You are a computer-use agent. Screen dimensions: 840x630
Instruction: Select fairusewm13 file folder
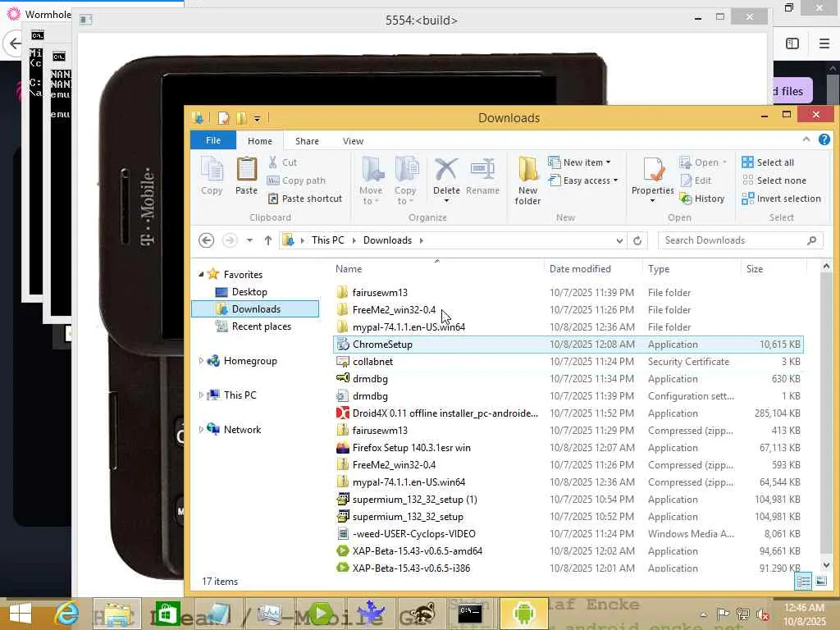[568, 293]
